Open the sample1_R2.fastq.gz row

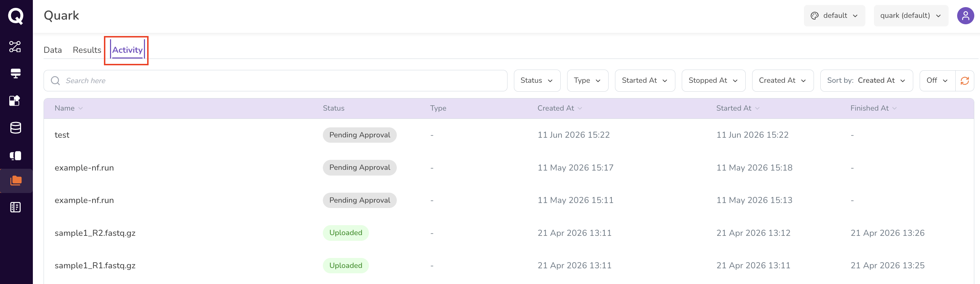(509, 233)
